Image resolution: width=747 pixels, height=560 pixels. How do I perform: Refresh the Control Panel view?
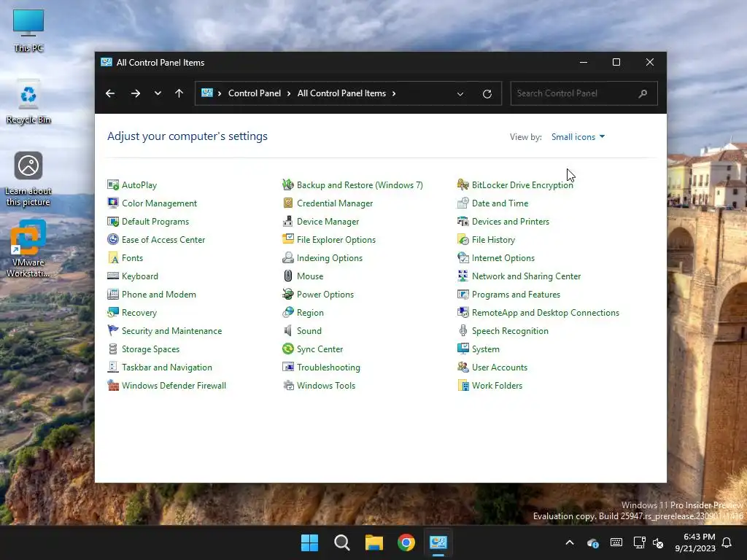click(x=487, y=94)
